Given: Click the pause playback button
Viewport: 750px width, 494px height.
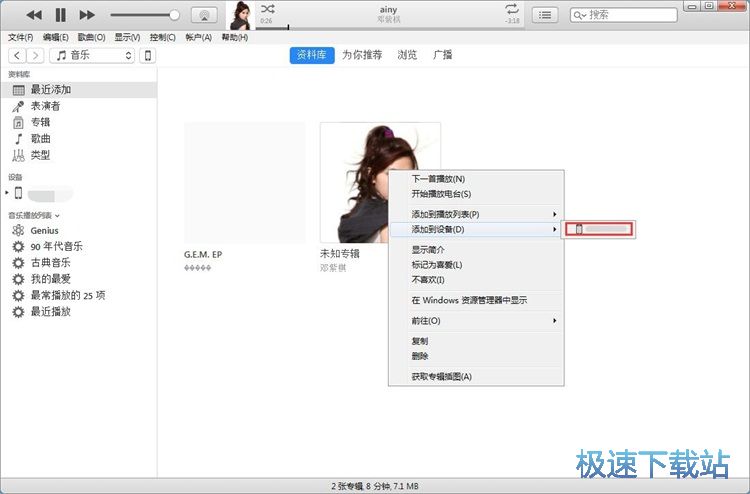Looking at the screenshot, I should (x=60, y=15).
